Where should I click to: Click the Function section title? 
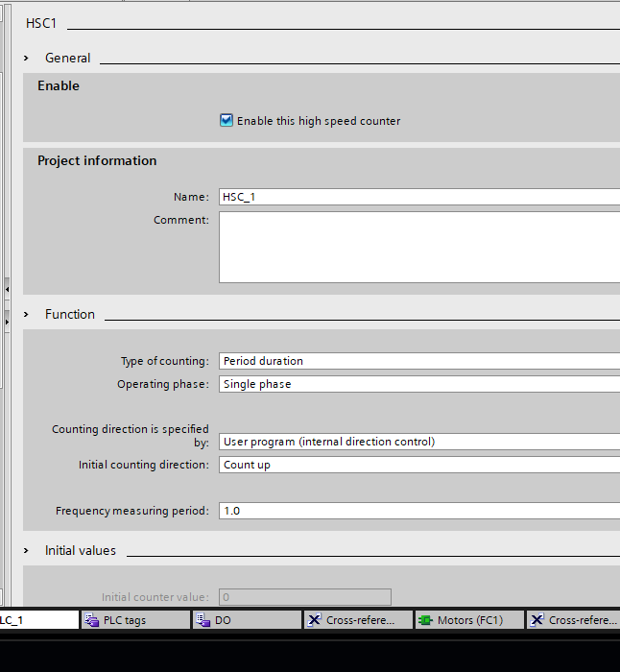click(70, 314)
